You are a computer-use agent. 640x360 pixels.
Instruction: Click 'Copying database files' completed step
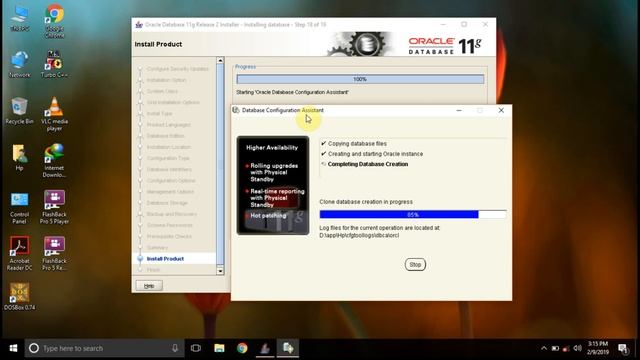(x=357, y=144)
